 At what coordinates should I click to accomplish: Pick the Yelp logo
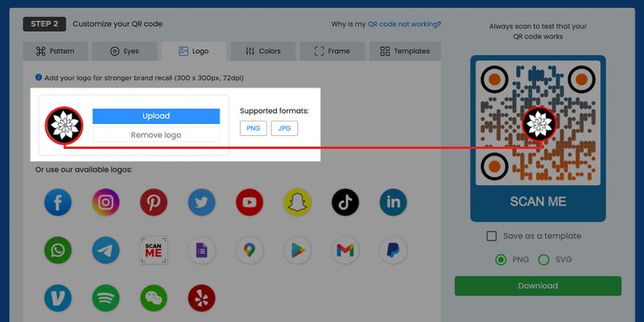click(202, 298)
